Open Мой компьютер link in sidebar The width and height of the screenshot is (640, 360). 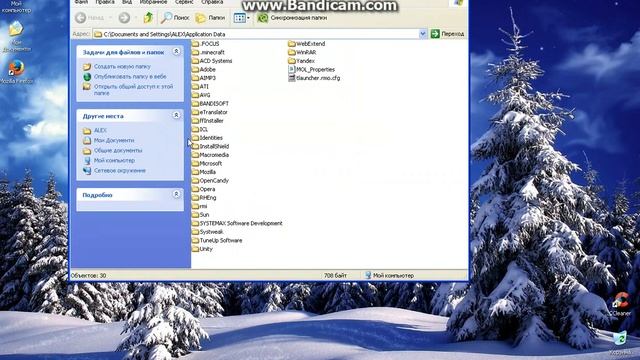pos(114,160)
